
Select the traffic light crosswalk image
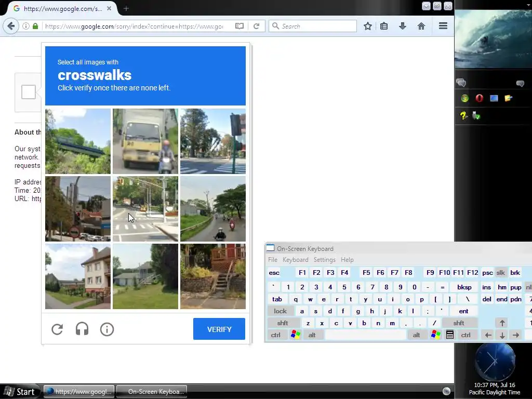pyautogui.click(x=212, y=141)
